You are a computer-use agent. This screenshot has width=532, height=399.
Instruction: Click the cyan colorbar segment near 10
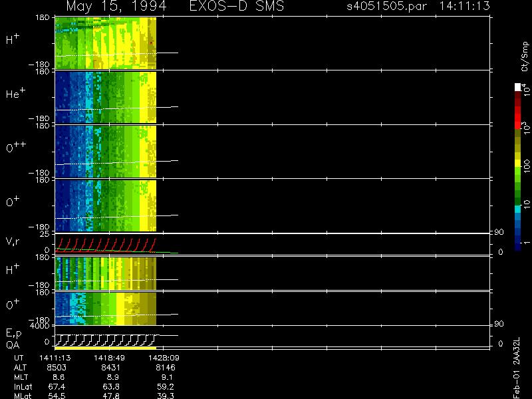click(x=518, y=209)
